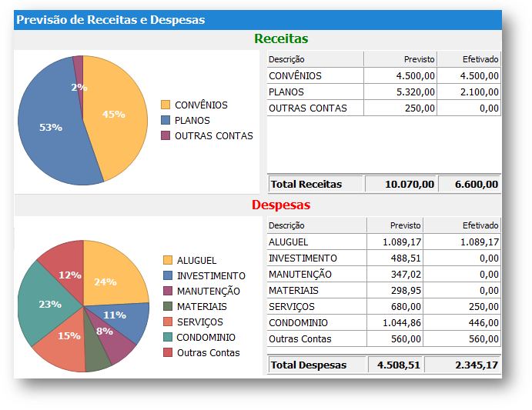532x410 pixels.
Task: Click the PLANOS blue legend swatch
Action: tap(166, 120)
